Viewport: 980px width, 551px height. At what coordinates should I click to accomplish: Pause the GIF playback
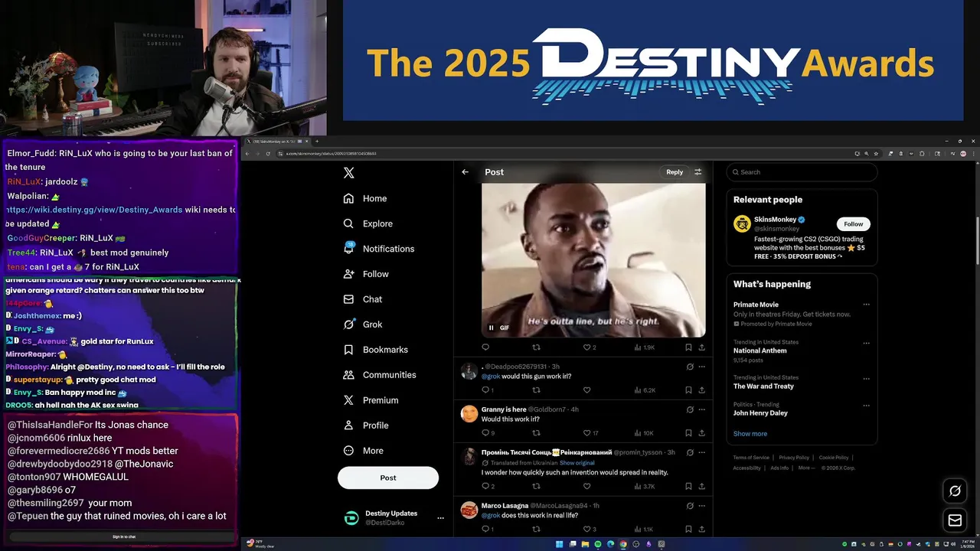point(492,328)
